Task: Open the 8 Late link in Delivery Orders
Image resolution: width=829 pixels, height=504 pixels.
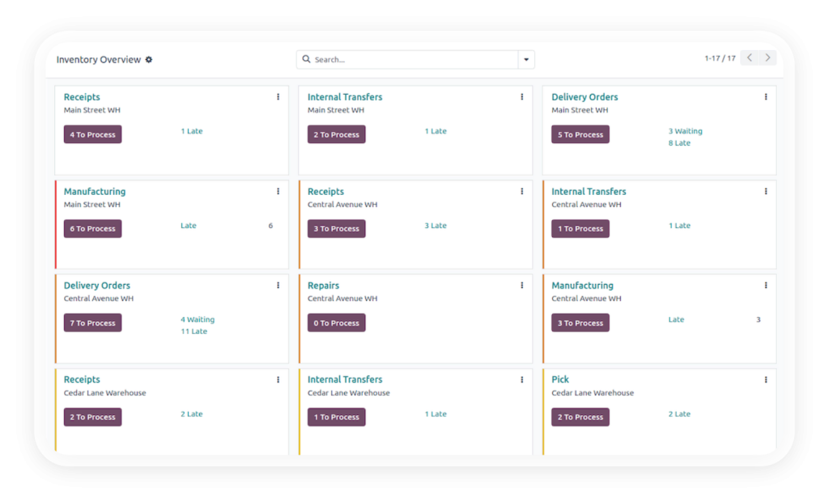Action: click(x=678, y=143)
